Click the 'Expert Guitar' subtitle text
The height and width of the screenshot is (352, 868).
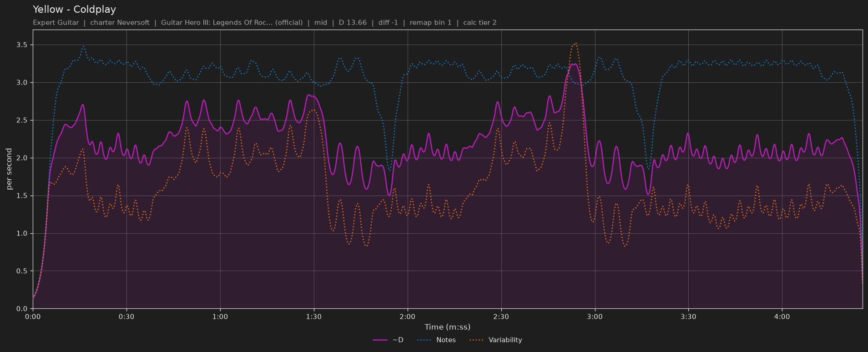tap(56, 23)
